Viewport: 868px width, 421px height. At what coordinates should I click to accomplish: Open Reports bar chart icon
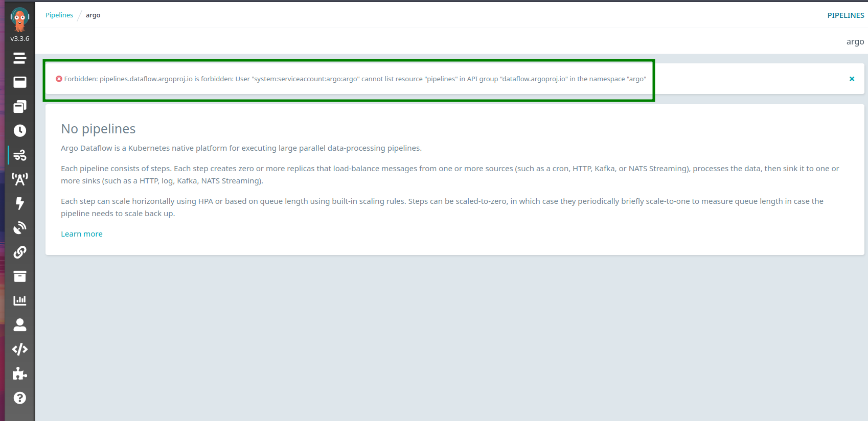point(20,300)
